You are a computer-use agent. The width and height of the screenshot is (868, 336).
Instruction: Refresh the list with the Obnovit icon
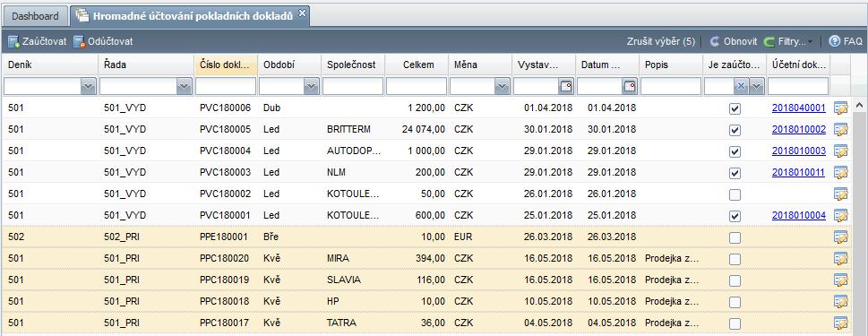point(715,41)
